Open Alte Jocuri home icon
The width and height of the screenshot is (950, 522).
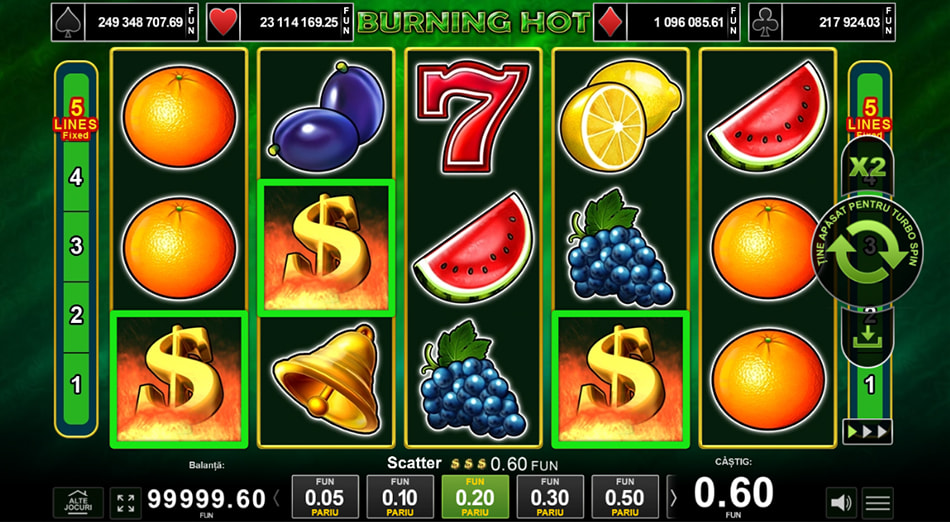pos(78,503)
